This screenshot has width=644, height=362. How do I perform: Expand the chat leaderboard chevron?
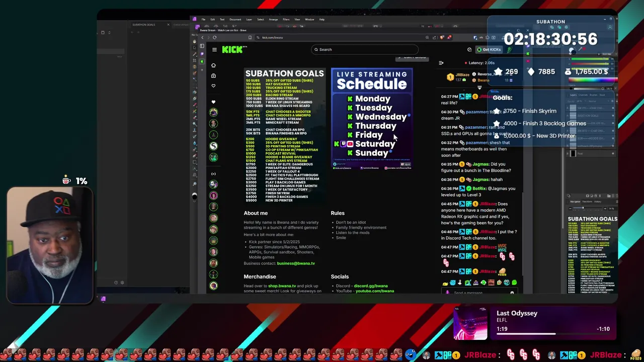pos(479,87)
